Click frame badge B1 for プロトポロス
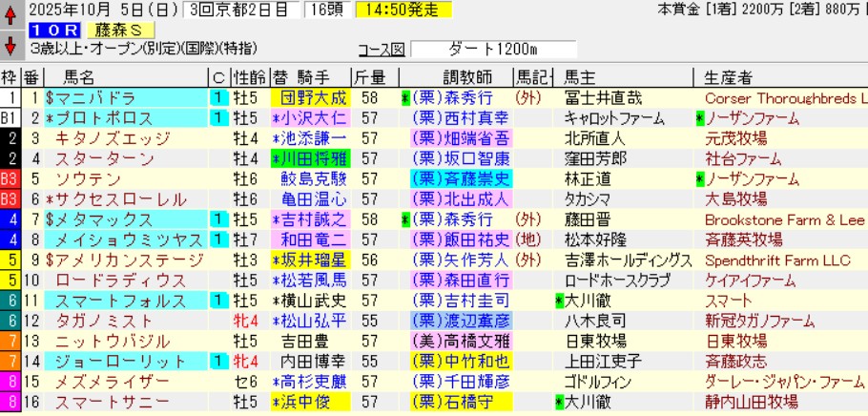 coord(10,118)
